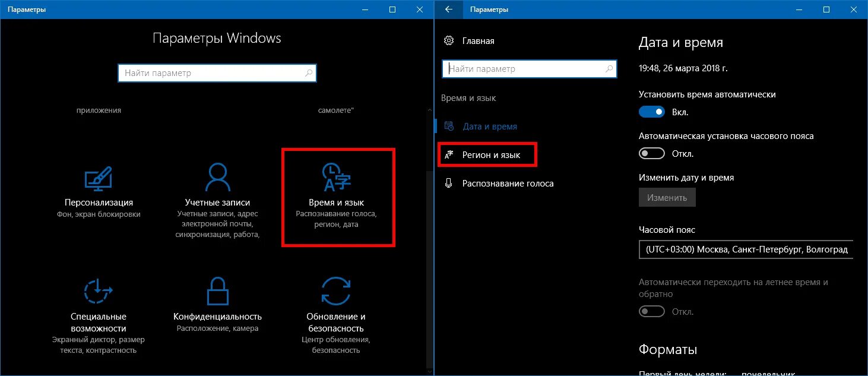
Task: Click 'Время и язык' sidebar section header
Action: 468,98
